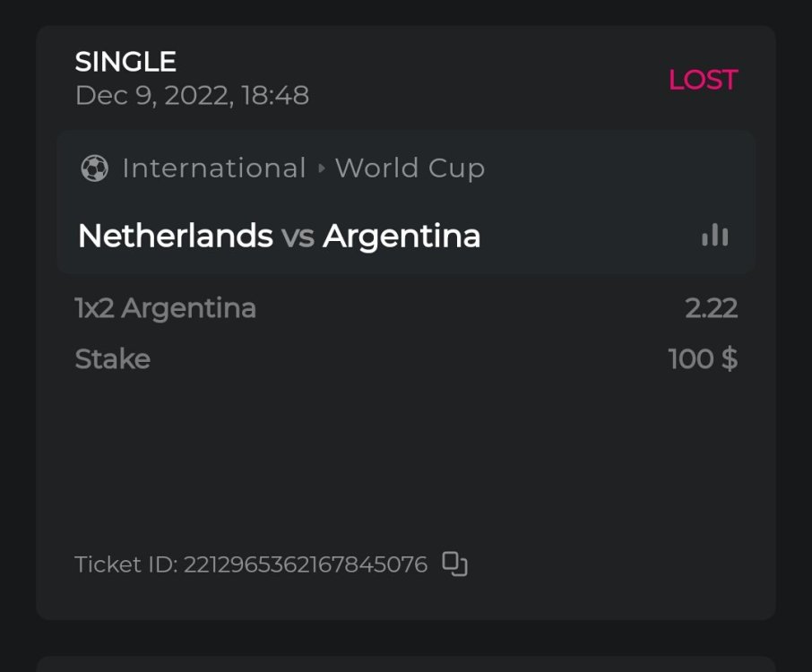Click the bet date Dec 9, 2022, 18:48
This screenshot has width=812, height=672.
click(x=192, y=96)
